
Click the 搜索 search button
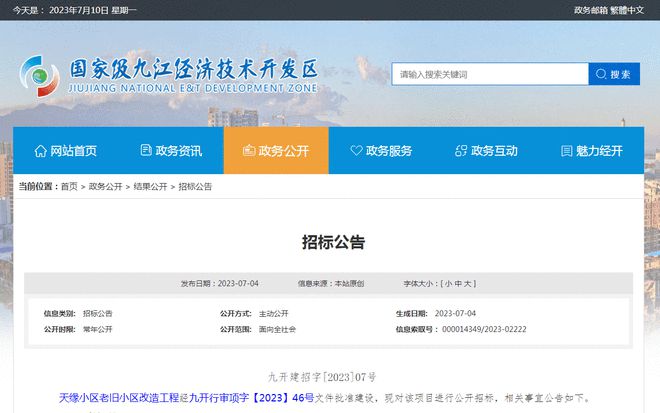coord(614,74)
